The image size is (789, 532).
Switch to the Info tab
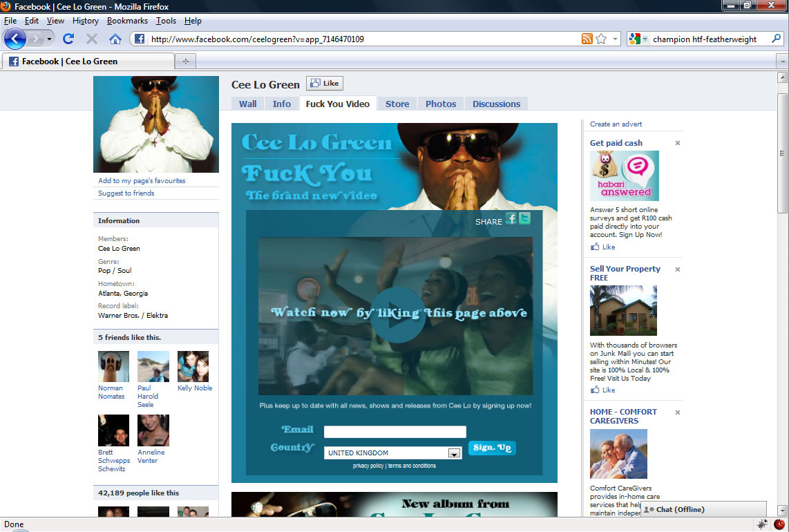pyautogui.click(x=282, y=104)
